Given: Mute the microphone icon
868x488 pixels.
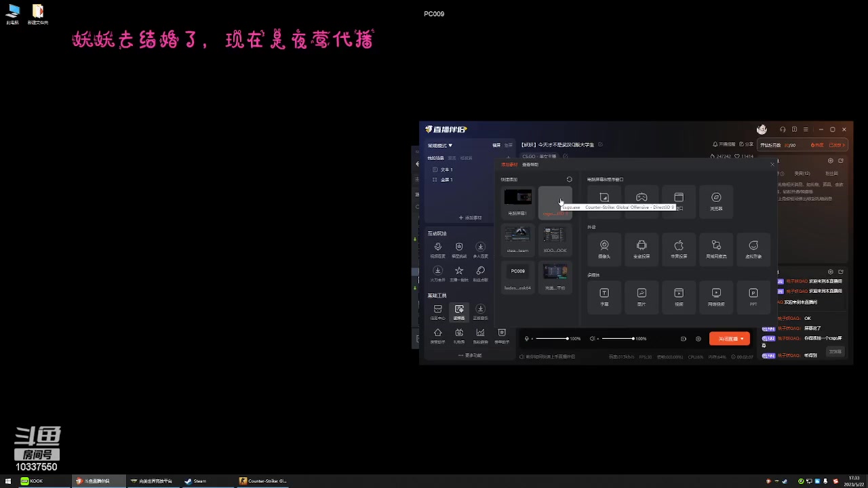Looking at the screenshot, I should point(527,339).
